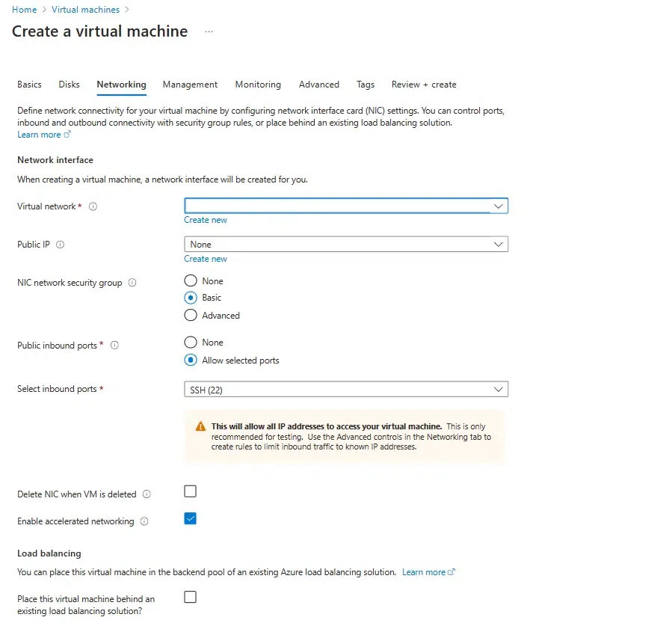
Task: Expand Select inbound ports SSH (22) dropdown
Action: [346, 389]
